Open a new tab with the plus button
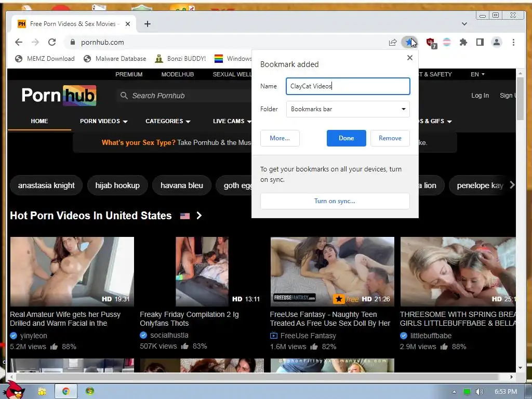The width and height of the screenshot is (532, 399). tap(147, 24)
